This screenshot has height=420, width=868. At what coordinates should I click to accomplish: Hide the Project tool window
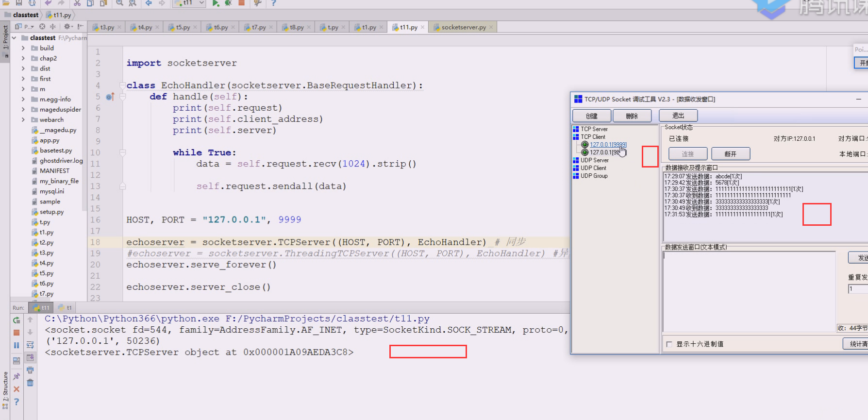(x=80, y=27)
